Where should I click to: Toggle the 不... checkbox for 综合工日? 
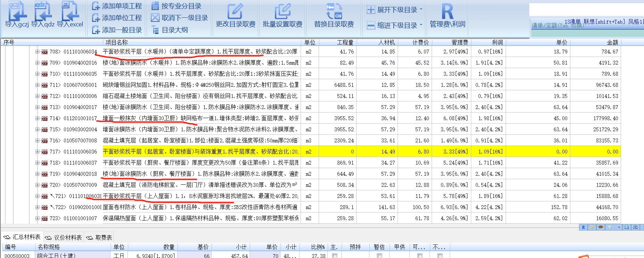click(x=440, y=256)
